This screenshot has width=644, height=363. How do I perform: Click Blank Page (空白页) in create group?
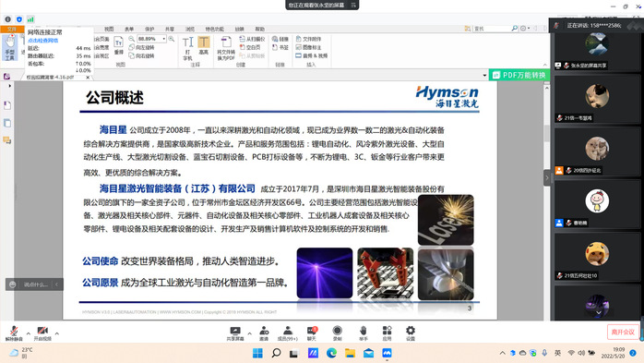250,47
